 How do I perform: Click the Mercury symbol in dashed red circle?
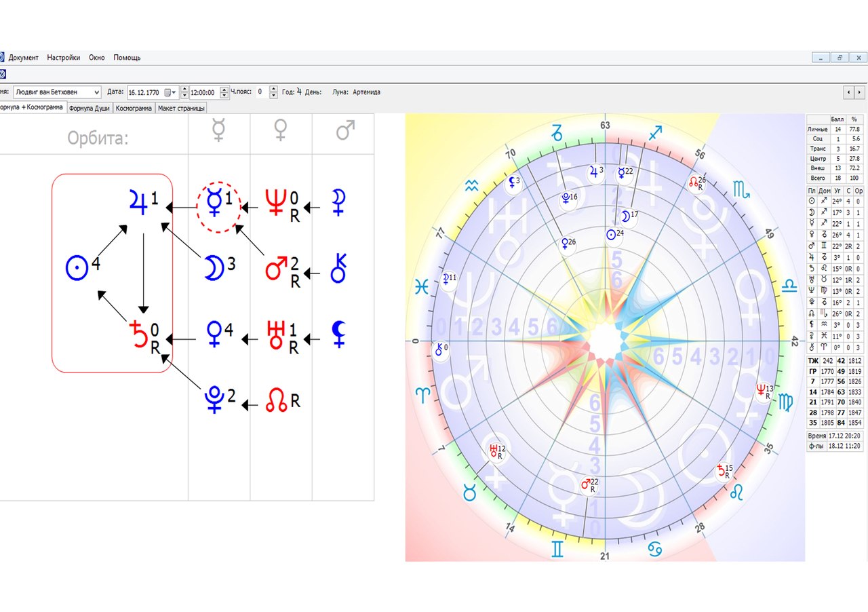(x=214, y=203)
